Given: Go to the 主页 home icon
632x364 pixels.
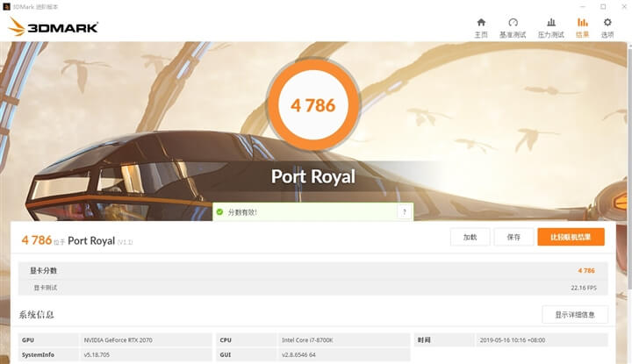Looking at the screenshot, I should point(480,27).
